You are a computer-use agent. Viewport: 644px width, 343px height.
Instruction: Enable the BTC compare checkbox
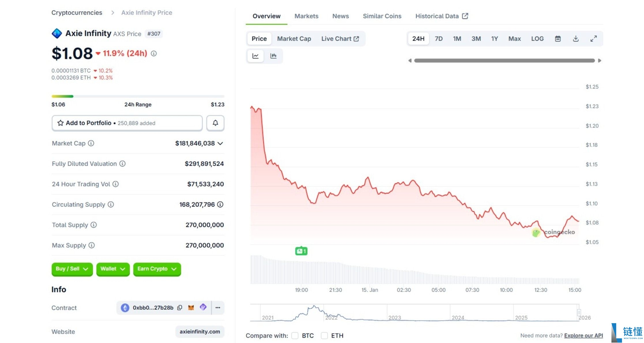pyautogui.click(x=295, y=336)
